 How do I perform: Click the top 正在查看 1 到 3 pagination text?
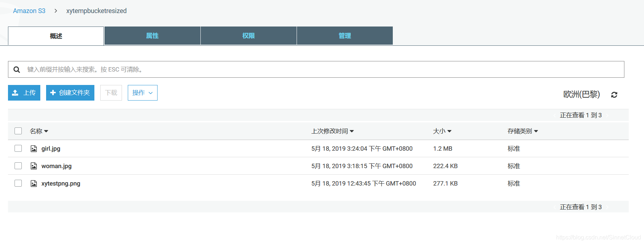click(x=581, y=115)
